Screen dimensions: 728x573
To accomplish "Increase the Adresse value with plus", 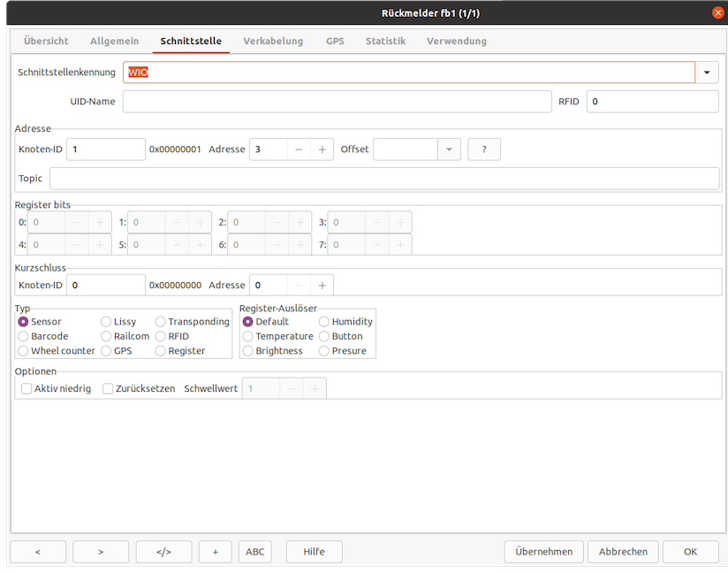I will pos(322,149).
